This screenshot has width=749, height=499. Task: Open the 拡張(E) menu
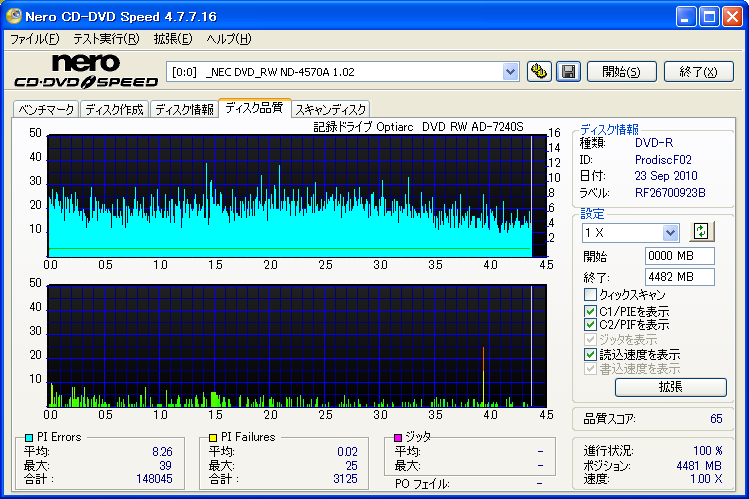[x=173, y=39]
